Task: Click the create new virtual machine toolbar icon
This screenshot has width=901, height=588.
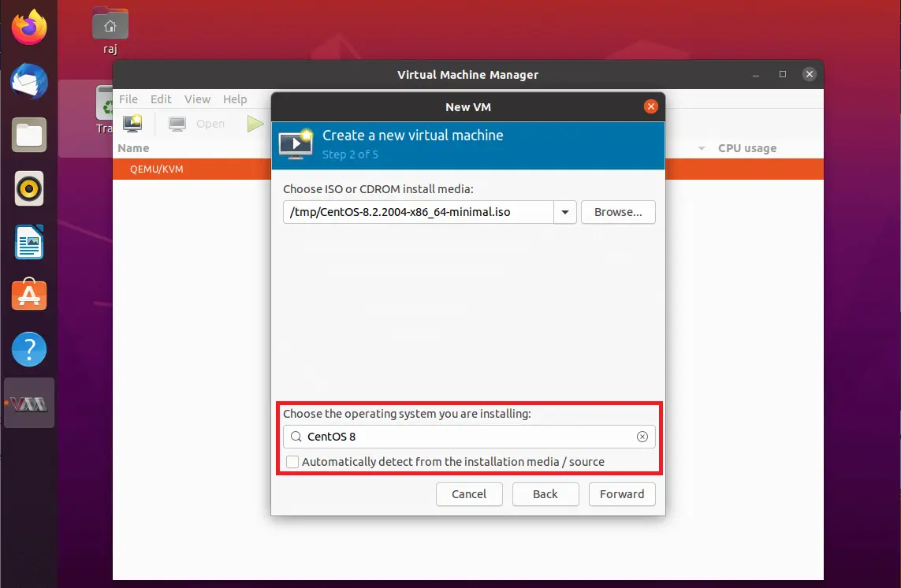Action: pyautogui.click(x=132, y=124)
